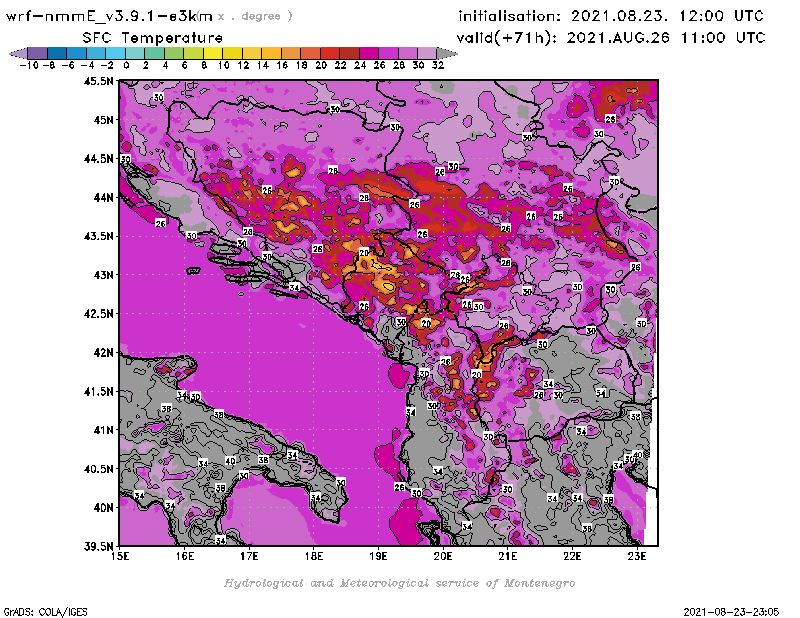800x618 pixels.
Task: Pick the swatch between 12 and 14
Action: [x=252, y=53]
